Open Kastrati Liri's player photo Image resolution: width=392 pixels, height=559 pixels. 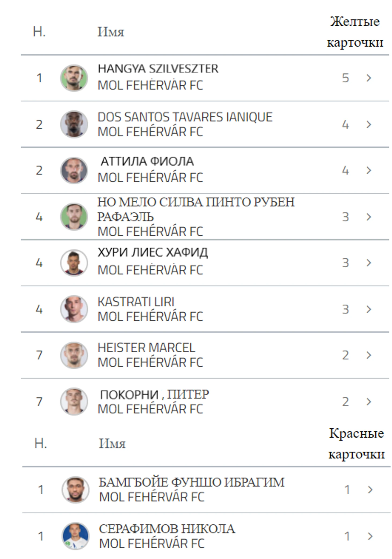tap(74, 309)
